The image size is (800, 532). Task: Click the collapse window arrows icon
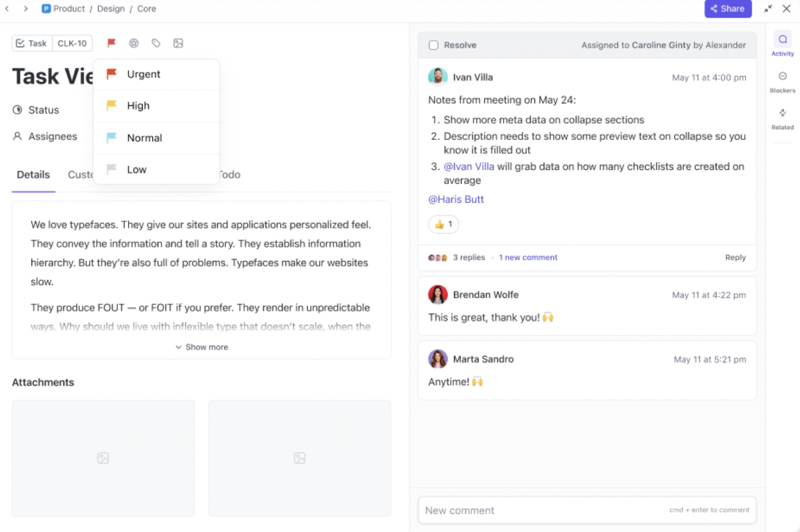pyautogui.click(x=768, y=9)
